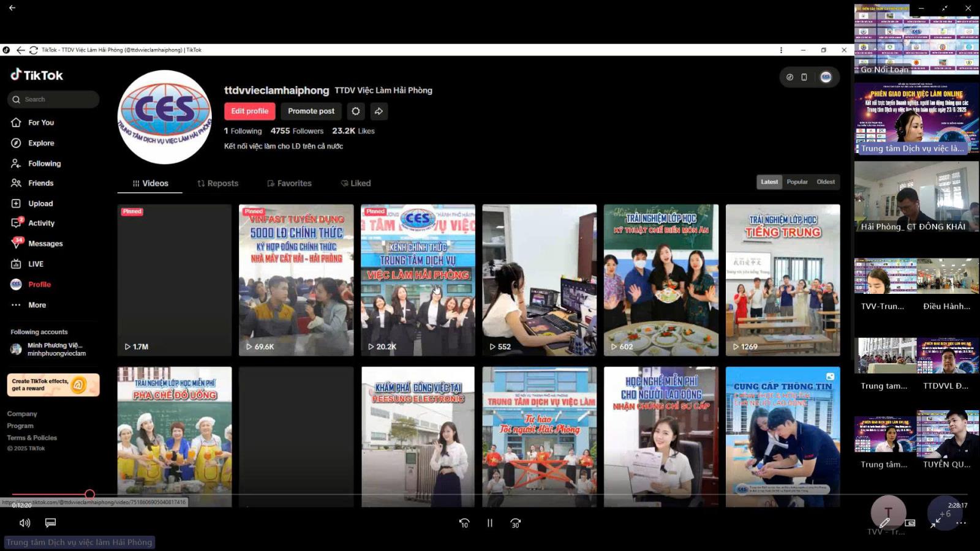Viewport: 980px width, 551px height.
Task: Click the picture-in-picture icon in the player
Action: pyautogui.click(x=910, y=523)
